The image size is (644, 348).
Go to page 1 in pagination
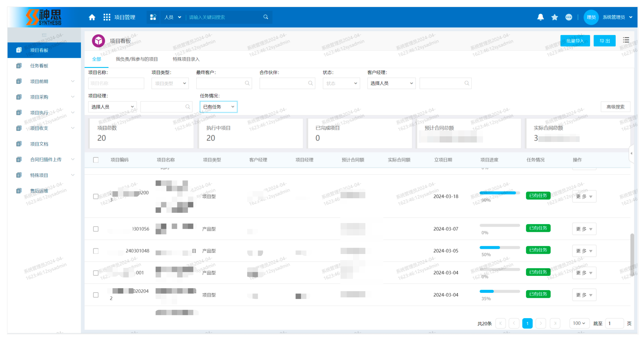coord(527,323)
